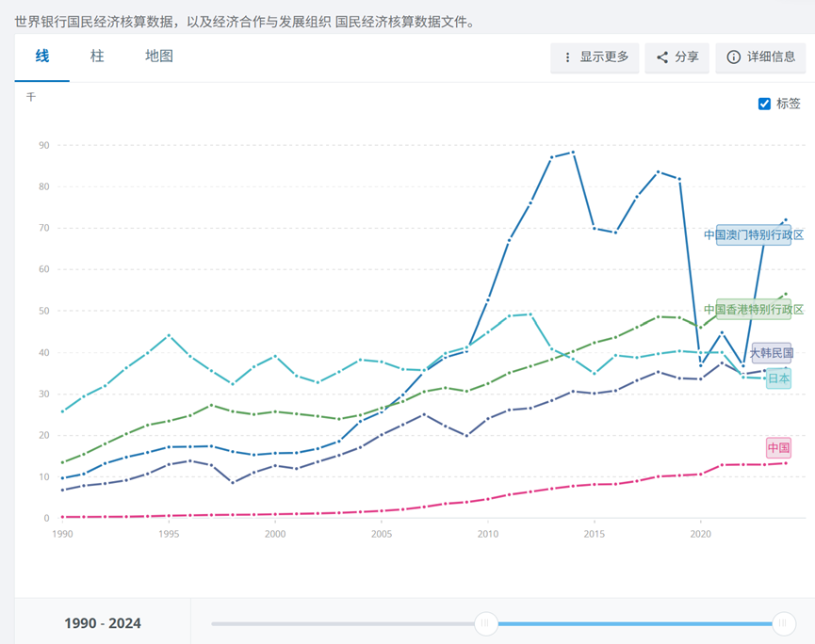Click the 大韩民国 series label

click(771, 353)
